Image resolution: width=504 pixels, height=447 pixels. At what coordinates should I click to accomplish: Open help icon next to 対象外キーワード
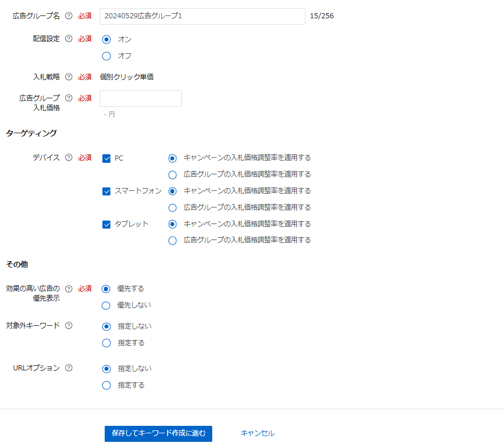(x=69, y=326)
